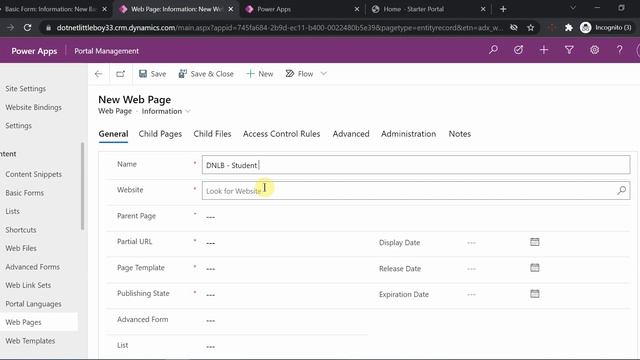Click the Partial URL field value

tap(211, 243)
